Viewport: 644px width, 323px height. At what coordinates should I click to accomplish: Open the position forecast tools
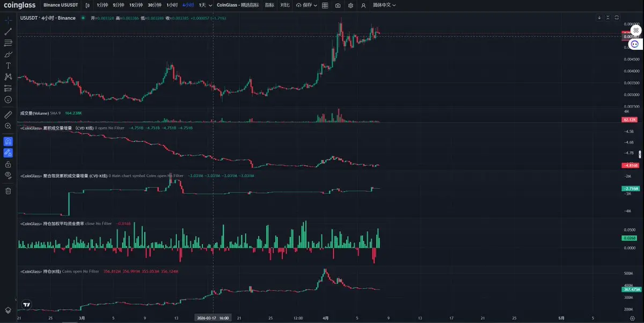(8, 88)
